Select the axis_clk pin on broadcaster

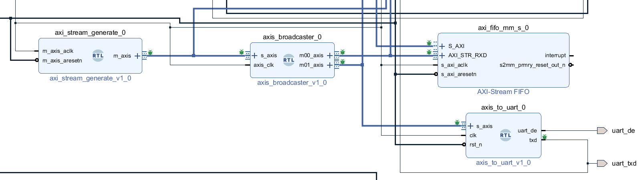[x=264, y=65]
